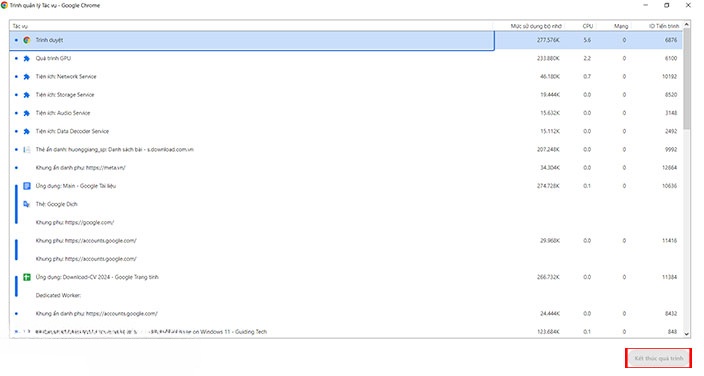Click process ID 6100

(671, 58)
